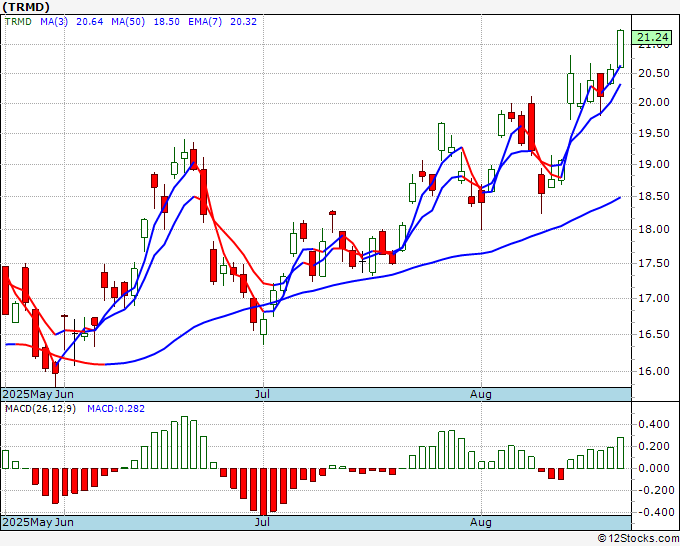Click the 19.00 price axis label
Screen dimensions: 680x546
pyautogui.click(x=654, y=164)
